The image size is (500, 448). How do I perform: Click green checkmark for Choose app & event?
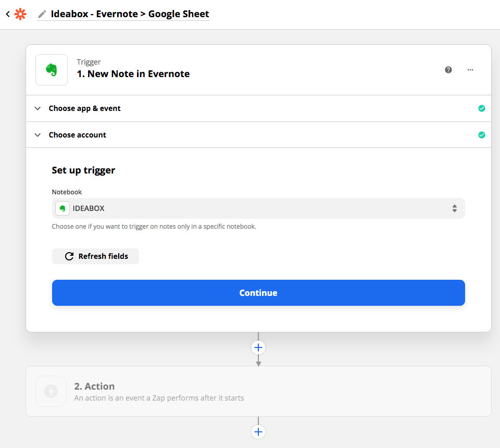482,108
